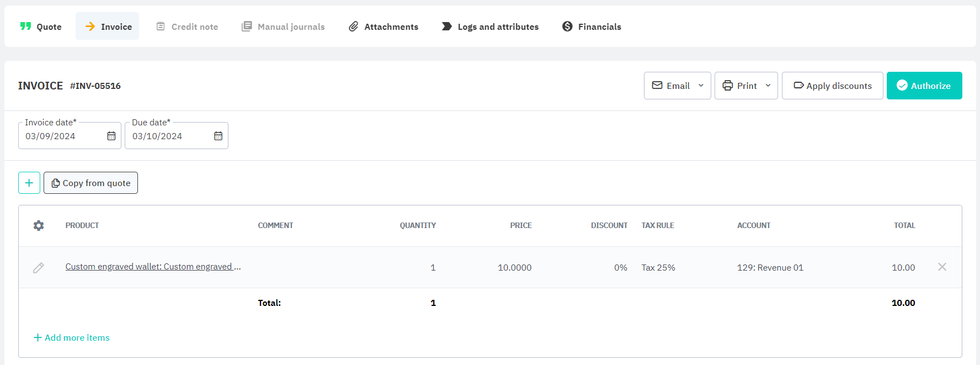980x365 pixels.
Task: Open the Manual journals tab
Action: (283, 27)
